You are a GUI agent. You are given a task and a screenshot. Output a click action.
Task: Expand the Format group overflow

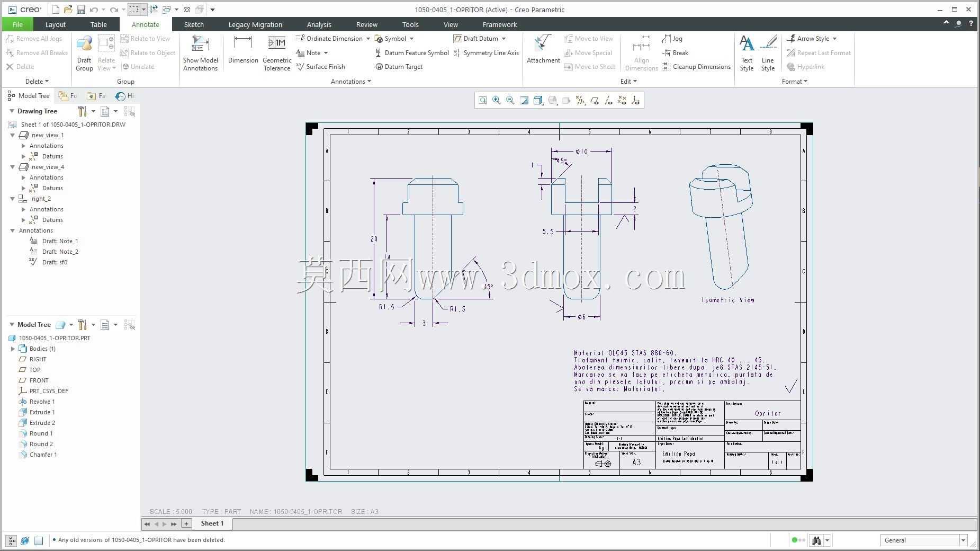[x=795, y=82]
